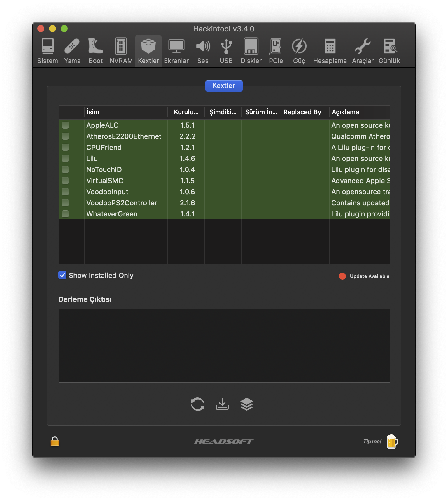
Task: Select the Lilu kext checkbox
Action: pyautogui.click(x=65, y=159)
